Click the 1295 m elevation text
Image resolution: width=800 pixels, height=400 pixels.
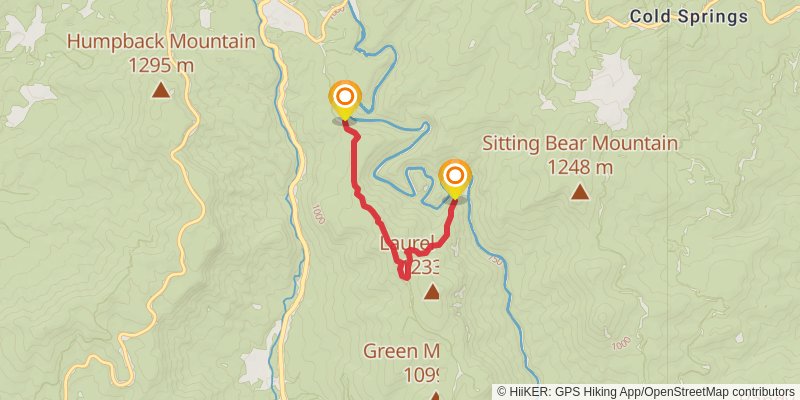click(161, 65)
